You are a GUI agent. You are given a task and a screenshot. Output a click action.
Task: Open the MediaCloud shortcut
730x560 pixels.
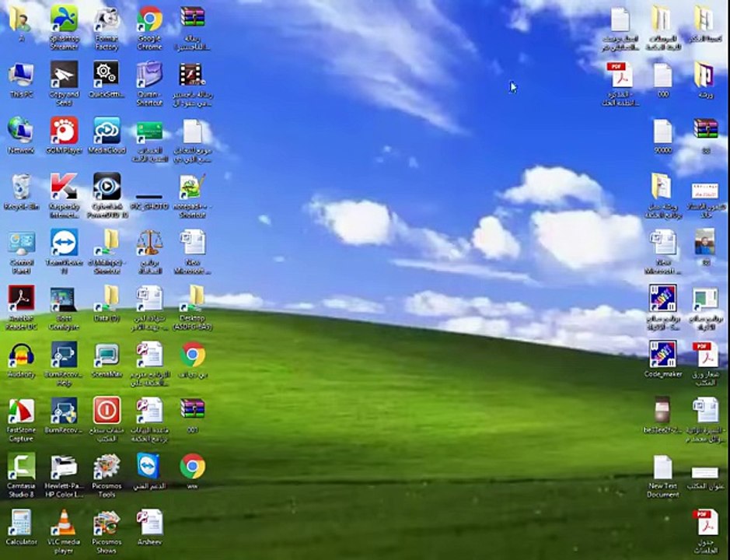pos(107,135)
